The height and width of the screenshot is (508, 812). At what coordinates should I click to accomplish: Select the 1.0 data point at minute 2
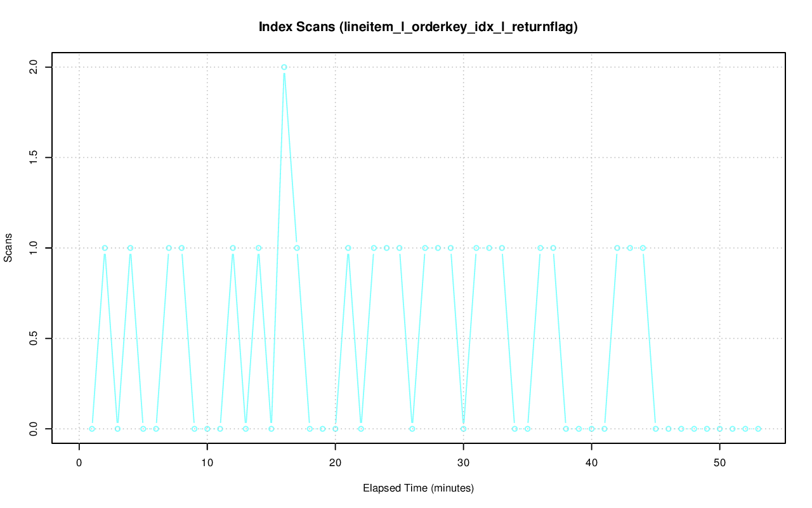click(x=105, y=248)
